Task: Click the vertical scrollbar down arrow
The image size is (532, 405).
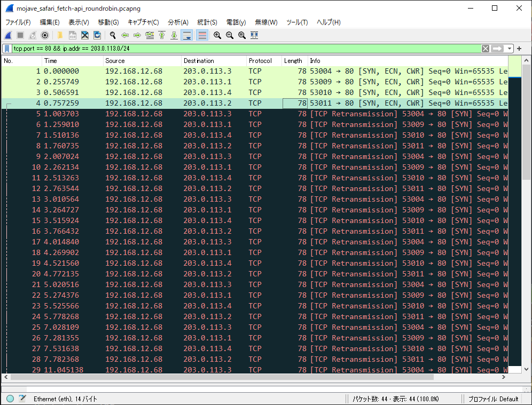Action: pos(526,369)
